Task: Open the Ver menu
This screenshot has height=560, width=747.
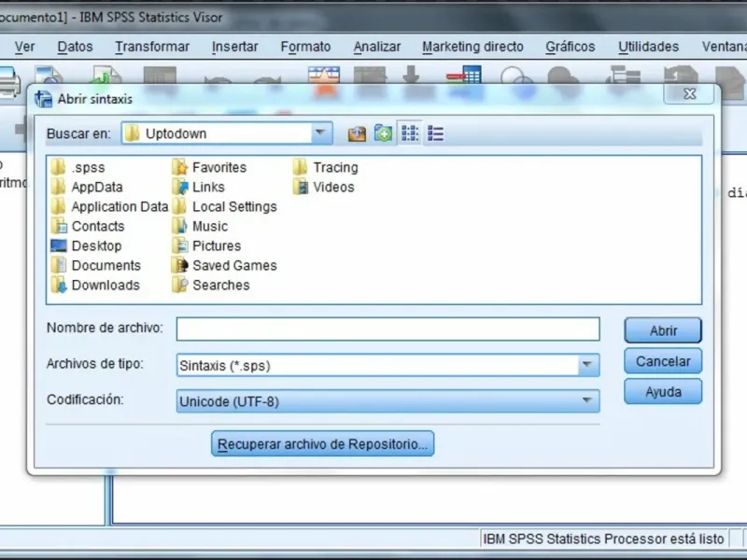Action: pyautogui.click(x=24, y=47)
